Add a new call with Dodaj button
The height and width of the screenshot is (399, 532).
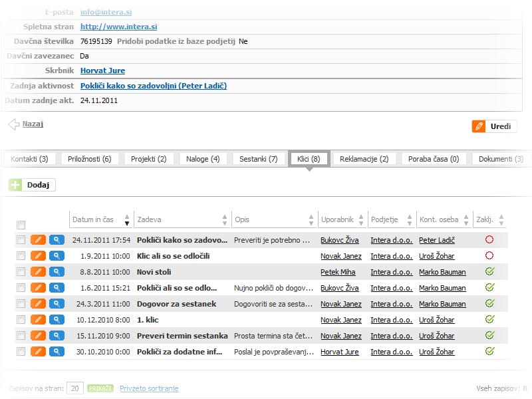pyautogui.click(x=32, y=185)
